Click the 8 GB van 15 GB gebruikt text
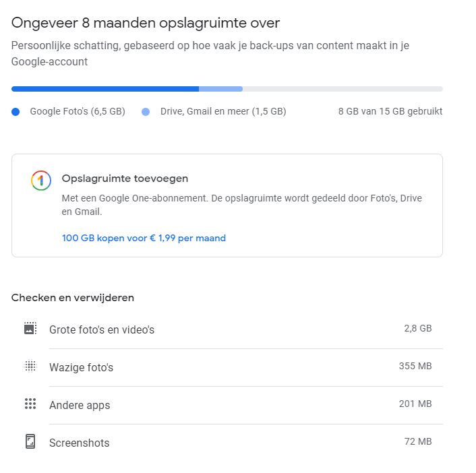The width and height of the screenshot is (476, 473). [390, 112]
